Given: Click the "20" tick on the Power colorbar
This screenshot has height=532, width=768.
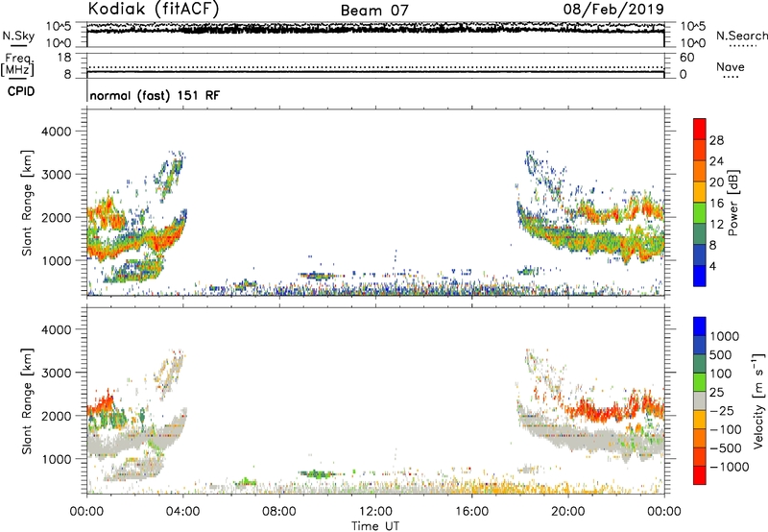Looking at the screenshot, I should pos(716,182).
